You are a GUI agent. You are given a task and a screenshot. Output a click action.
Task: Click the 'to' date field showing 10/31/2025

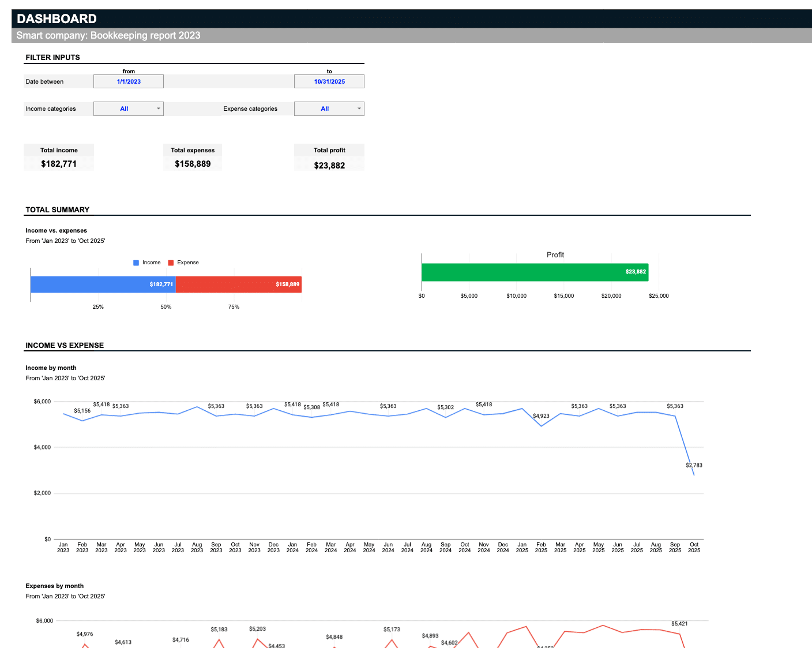tap(329, 81)
